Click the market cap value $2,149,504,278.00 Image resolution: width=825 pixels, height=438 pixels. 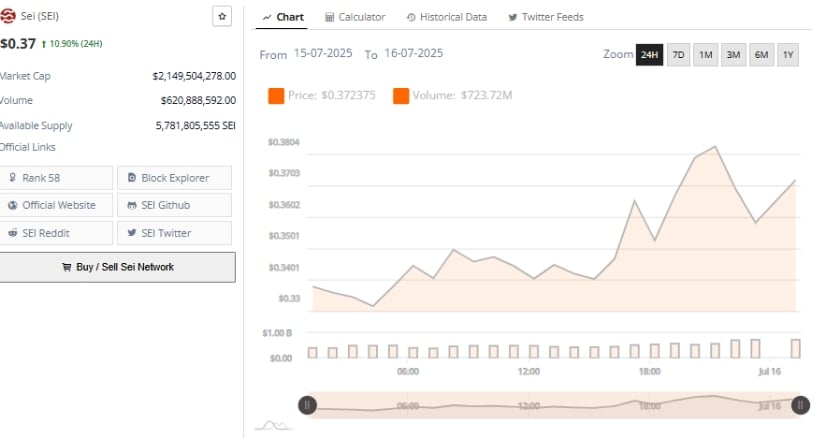tap(194, 76)
